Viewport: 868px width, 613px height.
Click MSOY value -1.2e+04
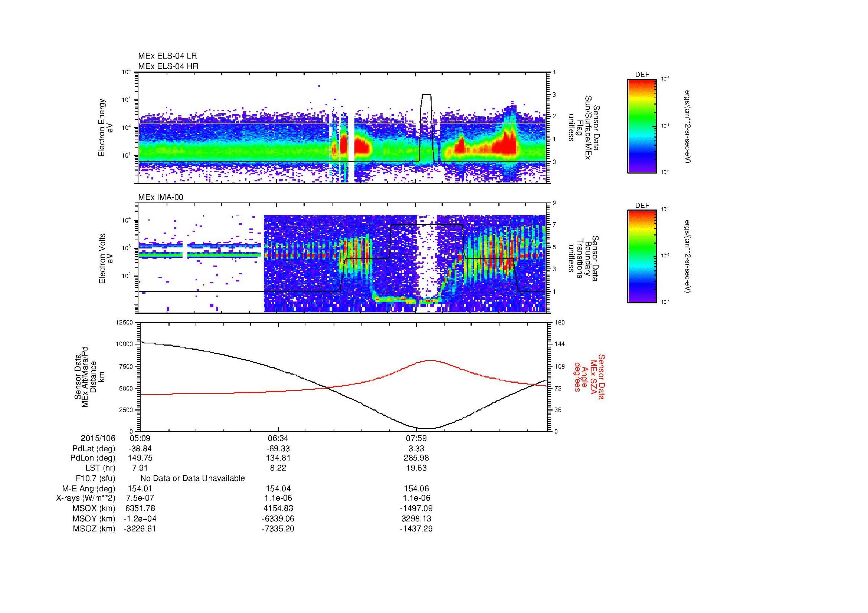[140, 518]
